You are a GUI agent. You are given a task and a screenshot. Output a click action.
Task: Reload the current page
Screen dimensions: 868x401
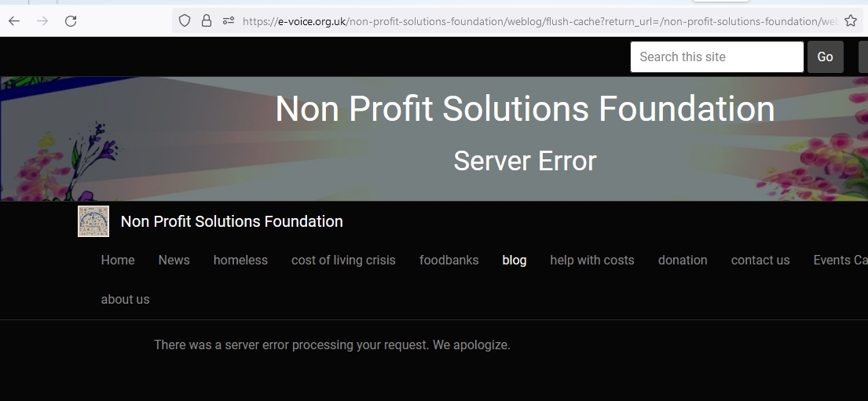(x=71, y=21)
